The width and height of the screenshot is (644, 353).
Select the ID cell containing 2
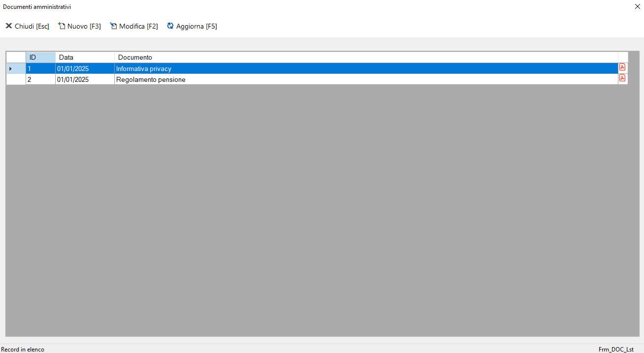tap(40, 79)
